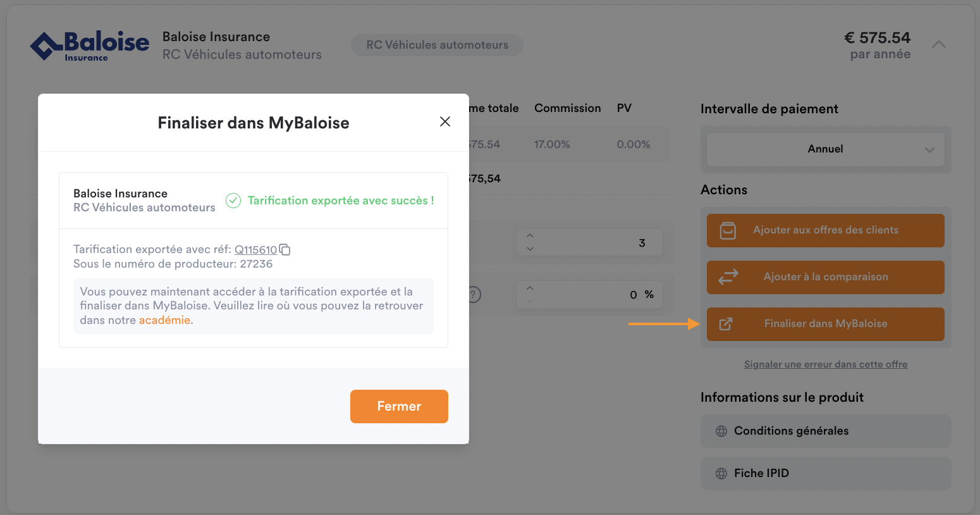The image size is (980, 515).
Task: Click the Intervalle de paiement heading
Action: (x=769, y=109)
